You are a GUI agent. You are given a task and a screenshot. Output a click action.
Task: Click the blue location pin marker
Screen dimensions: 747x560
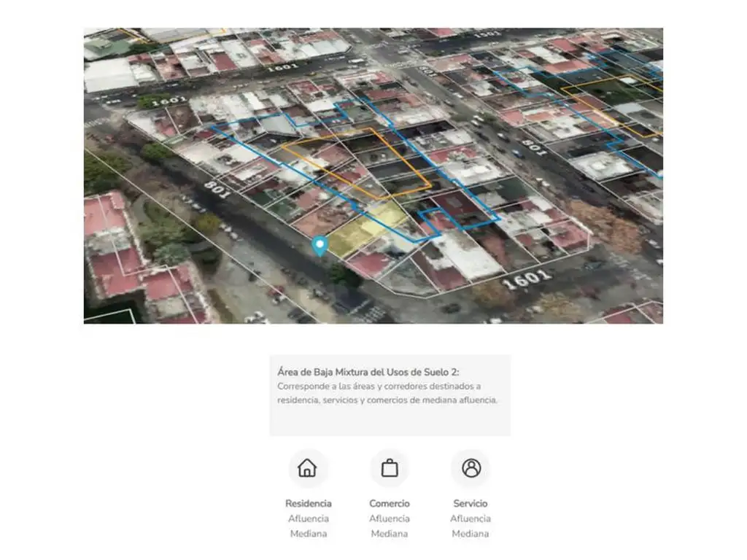[320, 246]
